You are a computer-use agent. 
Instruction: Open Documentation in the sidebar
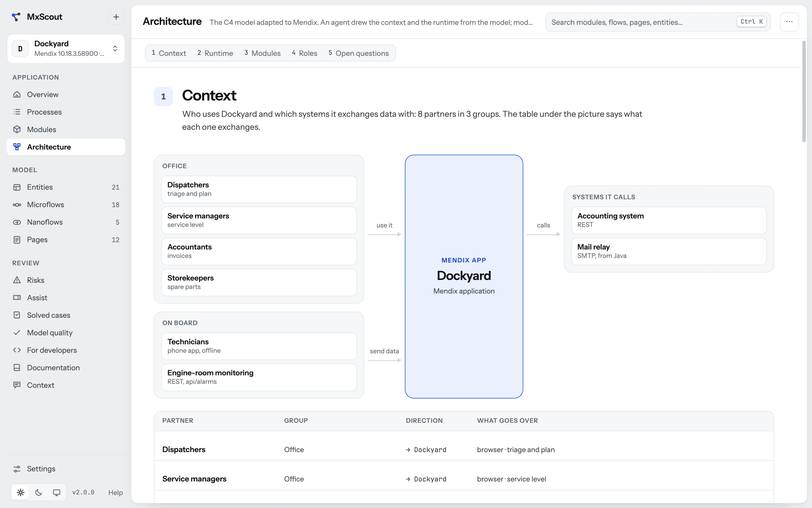(66, 367)
